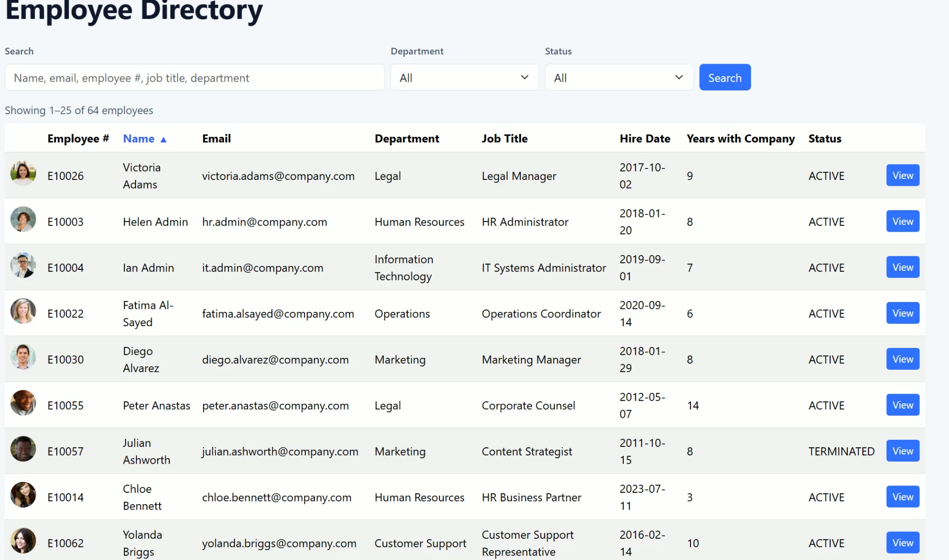Viewport: 949px width, 560px height.
Task: Click the Hire Date column header
Action: [645, 139]
